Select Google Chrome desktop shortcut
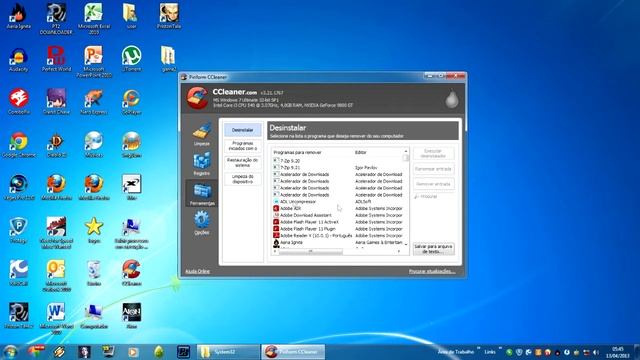 pyautogui.click(x=18, y=145)
